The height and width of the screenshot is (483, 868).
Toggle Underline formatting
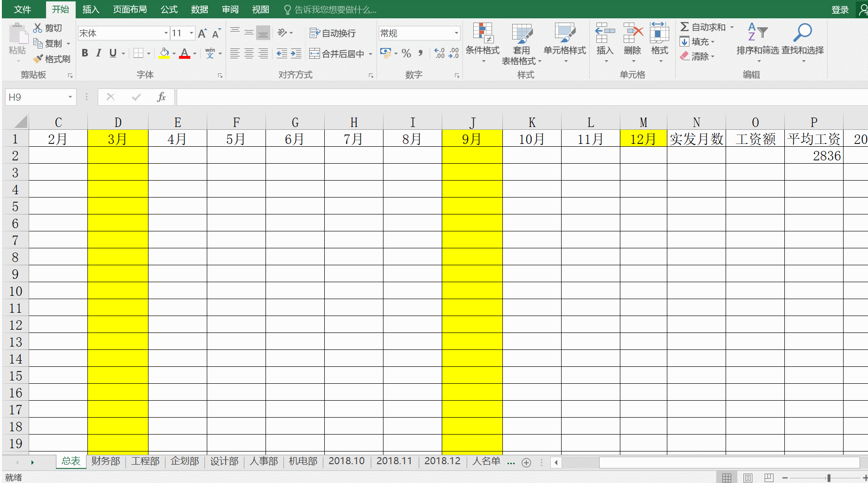[113, 53]
